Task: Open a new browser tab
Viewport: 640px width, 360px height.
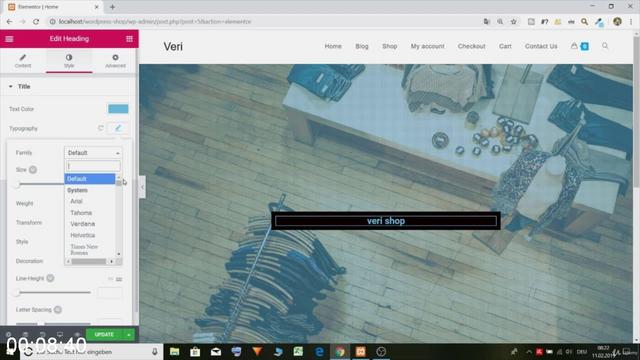Action: (x=112, y=7)
